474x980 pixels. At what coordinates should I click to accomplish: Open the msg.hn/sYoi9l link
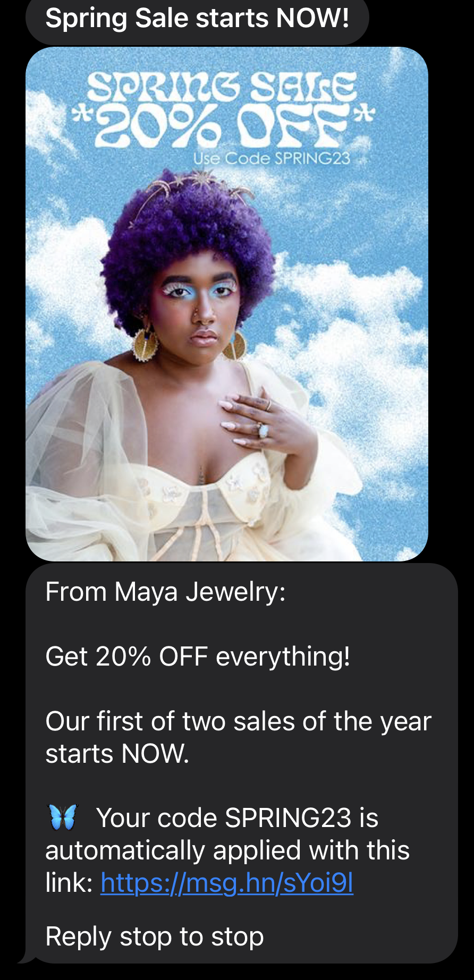click(x=227, y=883)
